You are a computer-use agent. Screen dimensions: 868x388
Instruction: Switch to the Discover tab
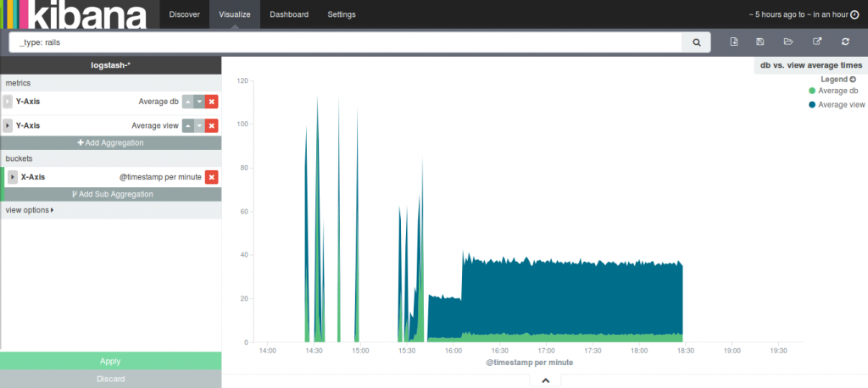click(184, 14)
